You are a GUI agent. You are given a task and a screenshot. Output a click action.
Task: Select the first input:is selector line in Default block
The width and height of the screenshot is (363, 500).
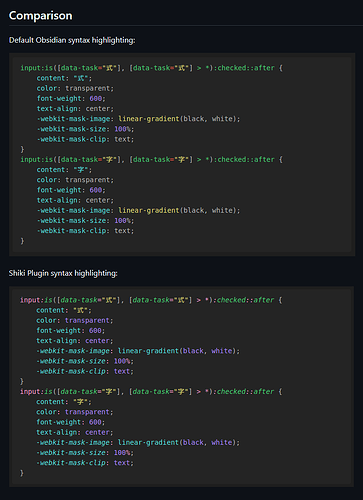[151, 68]
